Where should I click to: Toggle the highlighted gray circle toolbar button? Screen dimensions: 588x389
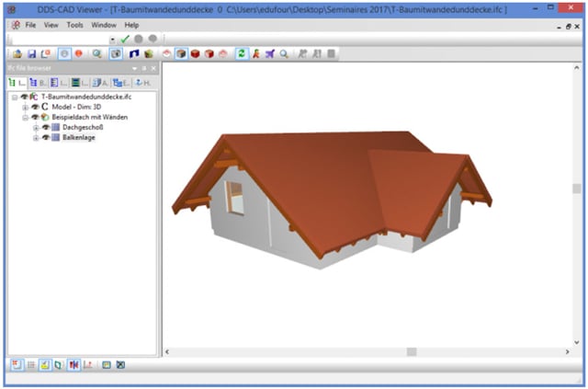pyautogui.click(x=64, y=53)
